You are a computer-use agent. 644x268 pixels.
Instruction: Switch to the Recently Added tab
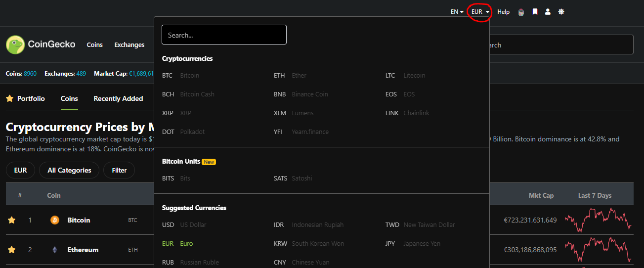tap(118, 98)
